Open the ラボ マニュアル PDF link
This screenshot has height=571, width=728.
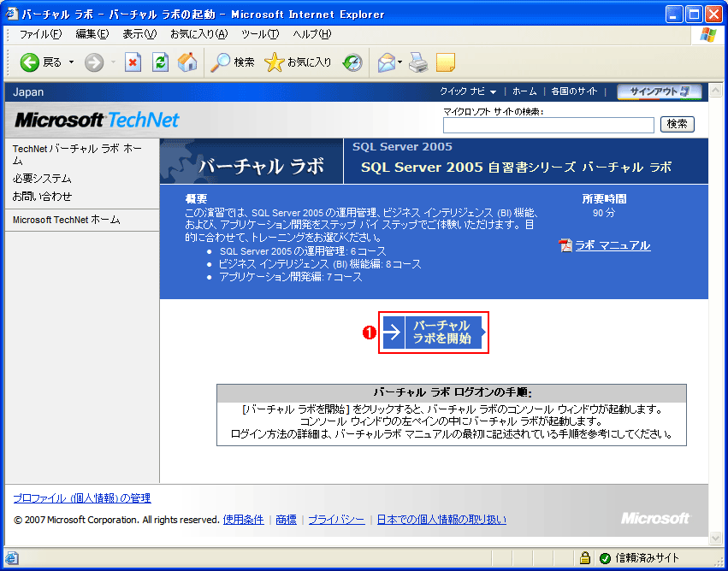point(613,245)
